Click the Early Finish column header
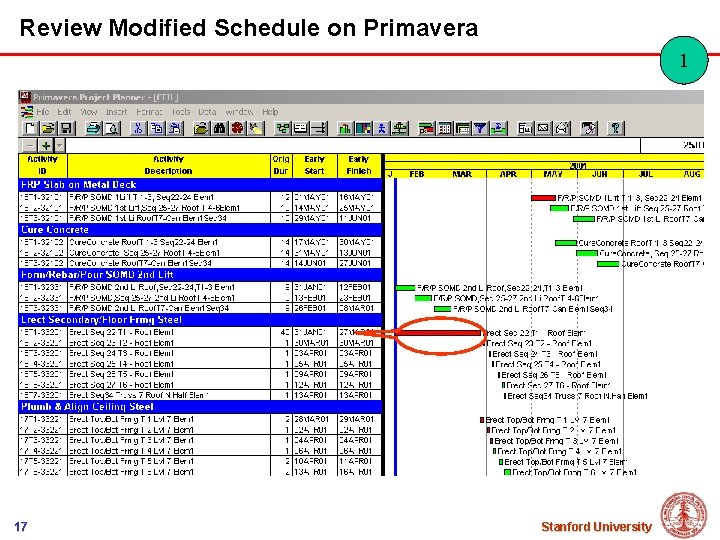The height and width of the screenshot is (540, 720). click(359, 165)
